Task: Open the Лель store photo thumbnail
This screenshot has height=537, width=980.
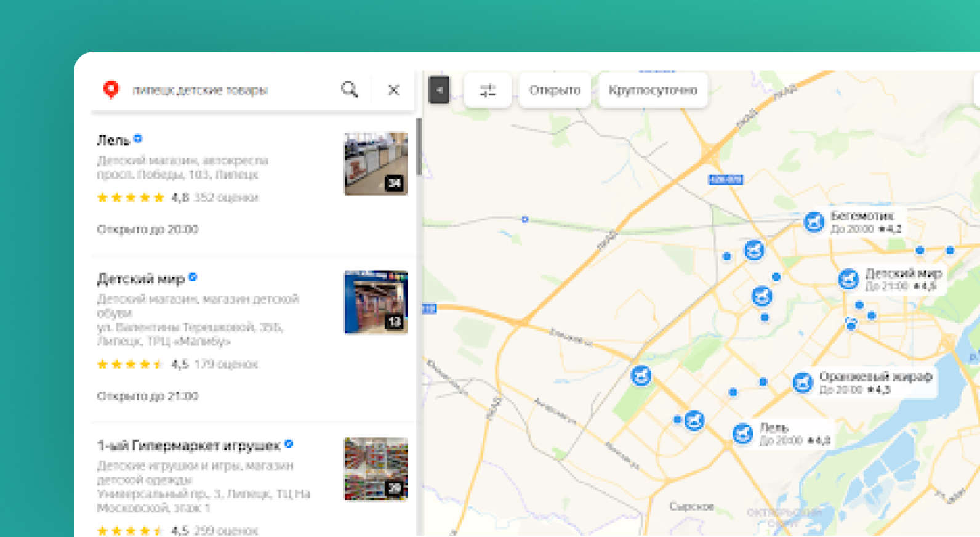Action: point(376,164)
